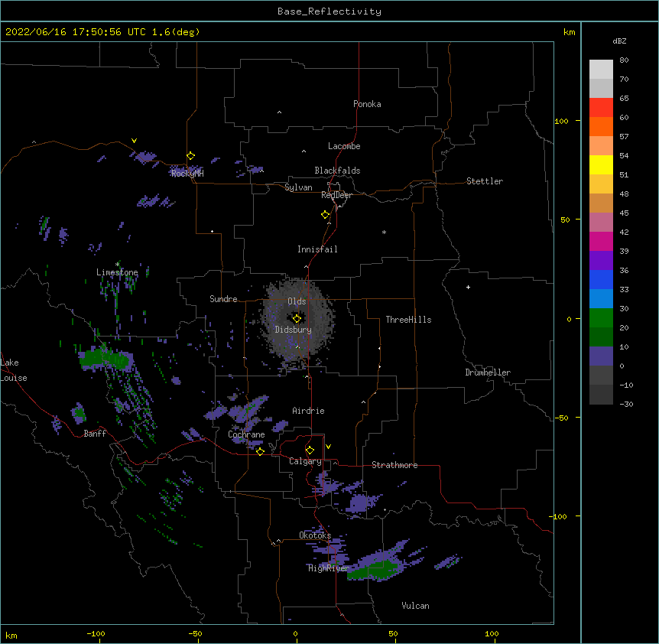
Task: Click the Olds town label
Action: (x=297, y=301)
